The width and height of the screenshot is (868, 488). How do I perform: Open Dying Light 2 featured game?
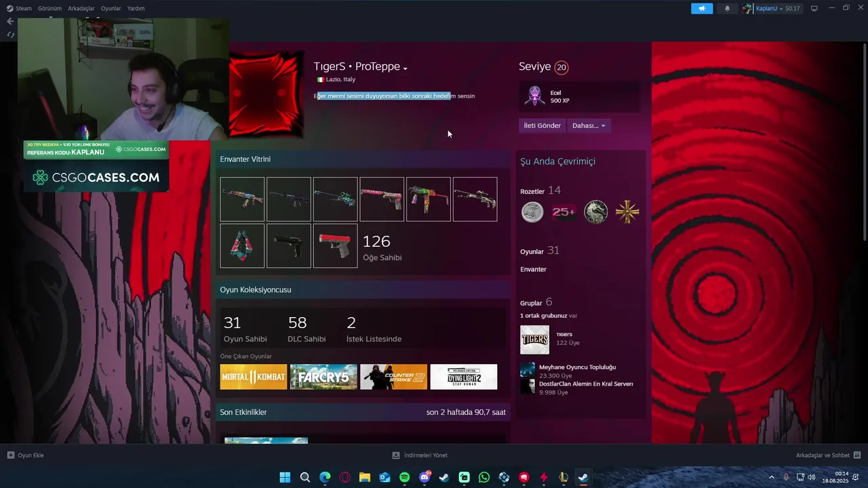[463, 377]
